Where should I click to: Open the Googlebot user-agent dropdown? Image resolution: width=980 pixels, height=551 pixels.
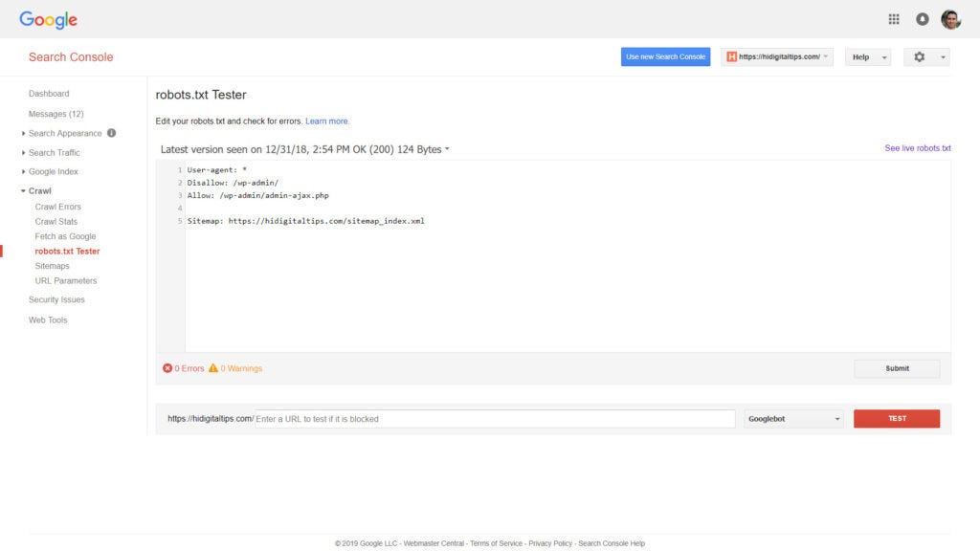click(x=793, y=419)
